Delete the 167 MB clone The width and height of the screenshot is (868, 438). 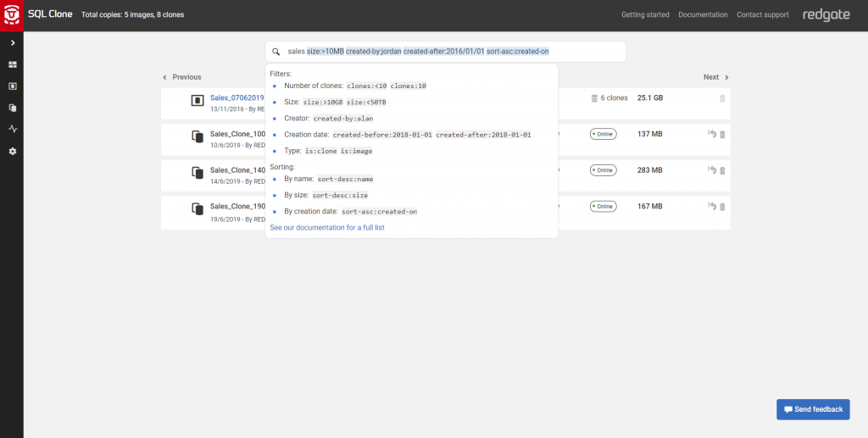click(x=722, y=206)
